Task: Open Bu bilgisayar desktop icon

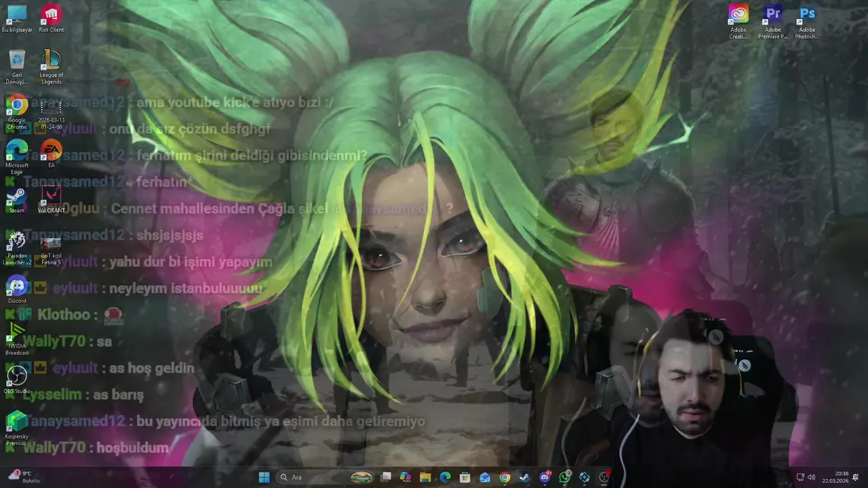Action: 17,19
